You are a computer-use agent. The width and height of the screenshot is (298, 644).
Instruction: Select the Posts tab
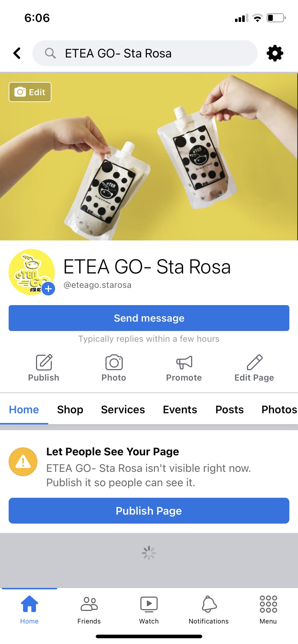tap(230, 410)
